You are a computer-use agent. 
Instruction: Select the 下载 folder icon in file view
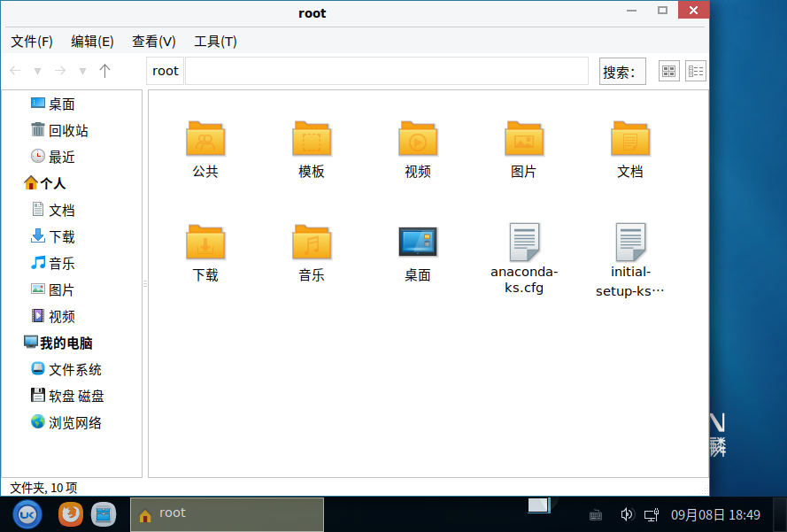(x=205, y=243)
